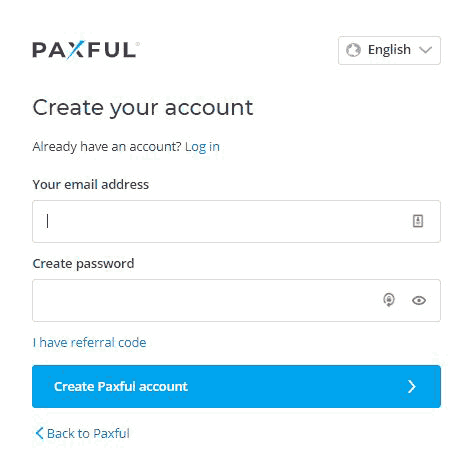The width and height of the screenshot is (474, 467).
Task: Click the back chevron before Back to Paxful
Action: point(39,433)
